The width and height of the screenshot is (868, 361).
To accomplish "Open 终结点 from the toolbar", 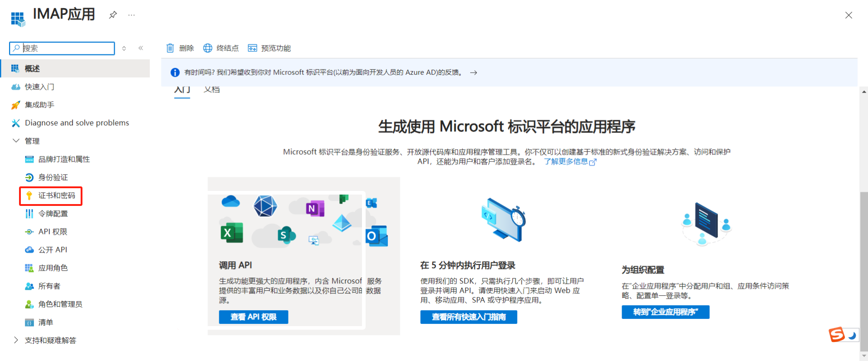I will (x=221, y=48).
